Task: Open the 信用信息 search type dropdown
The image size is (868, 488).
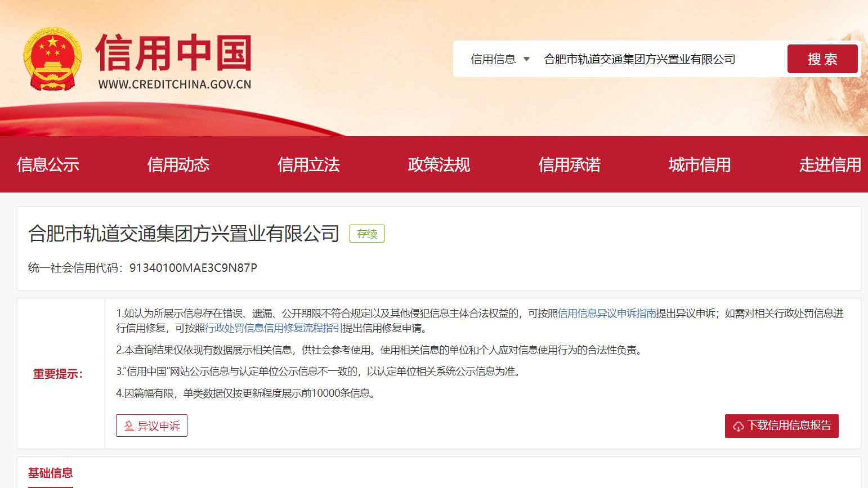Action: click(x=500, y=59)
